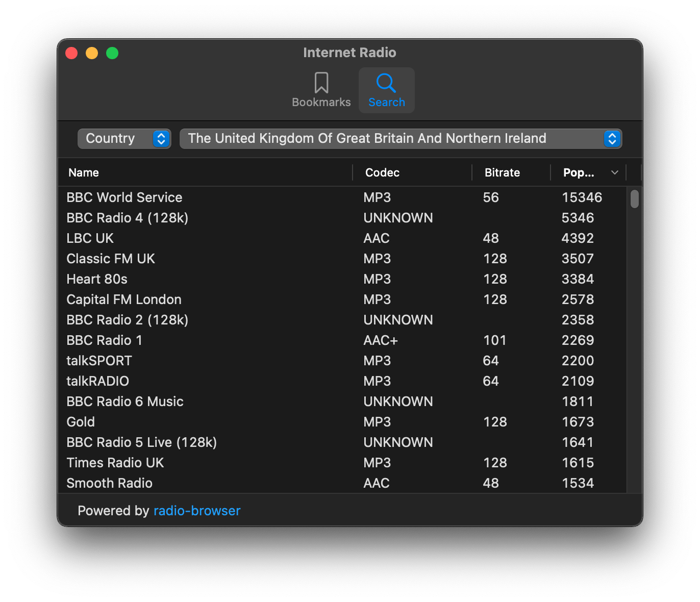
Task: Click the station list scrollbar thumb
Action: point(635,199)
